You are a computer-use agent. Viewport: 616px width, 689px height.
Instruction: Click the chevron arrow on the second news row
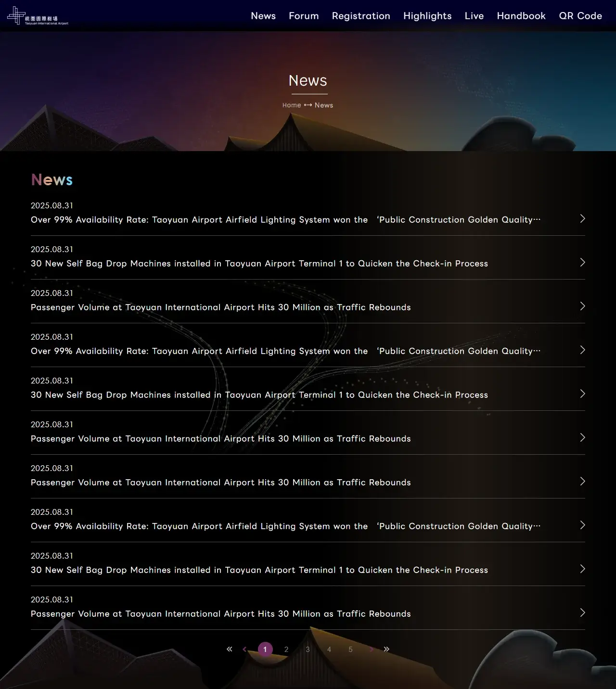[x=582, y=262]
